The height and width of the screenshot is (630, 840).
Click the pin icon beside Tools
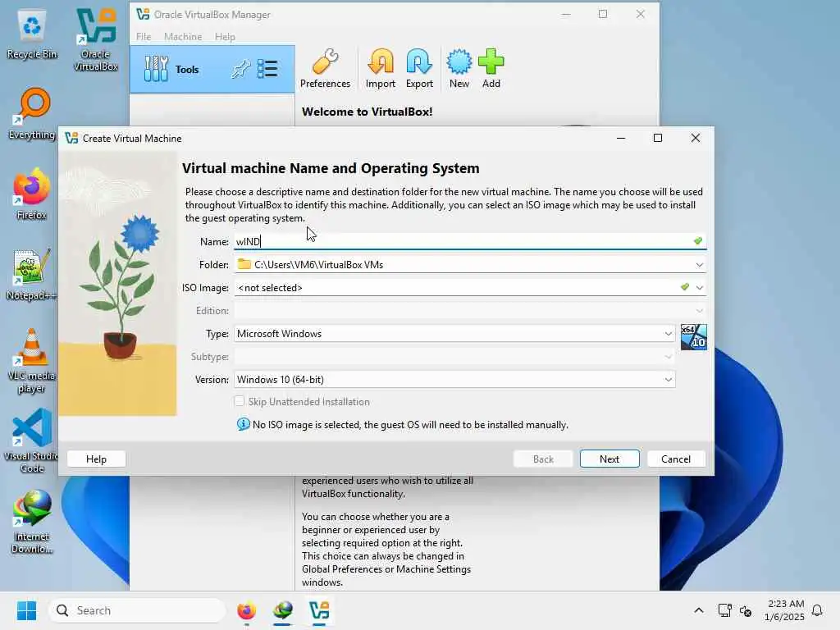click(240, 69)
